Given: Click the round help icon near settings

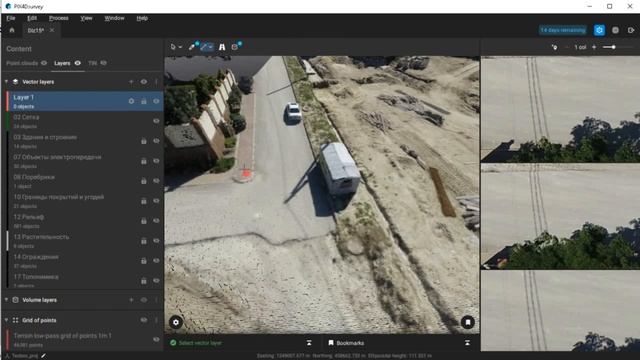Looking at the screenshot, I should (615, 30).
